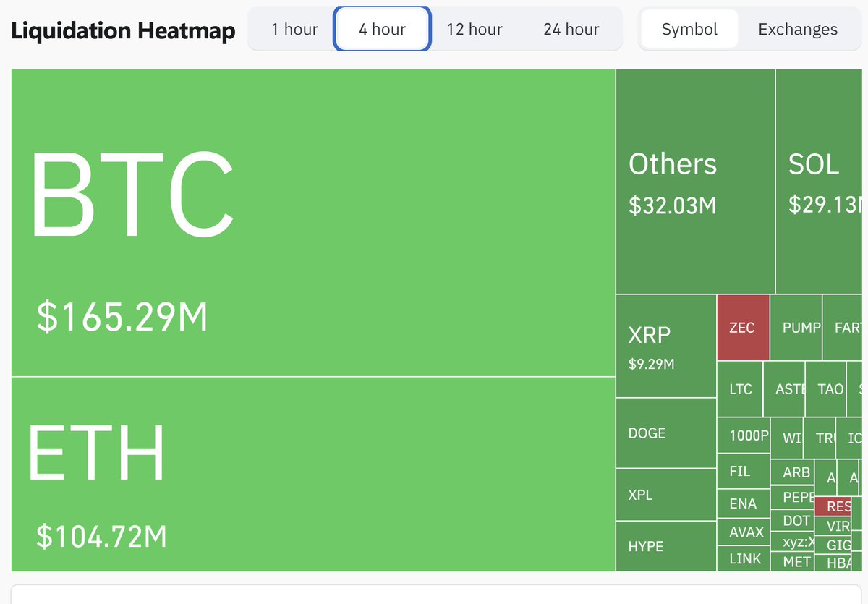Open the PUMP liquidation tile
This screenshot has width=868, height=604.
796,327
